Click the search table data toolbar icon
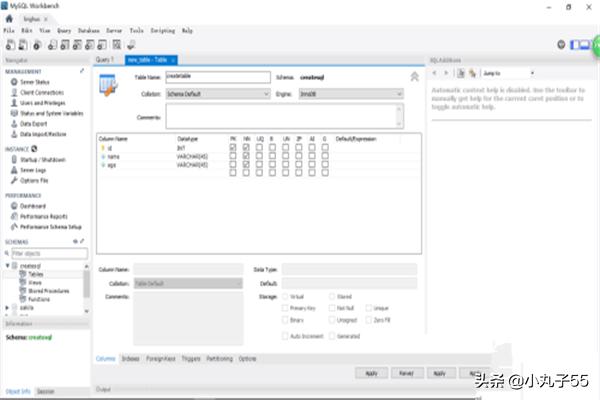This screenshot has height=400, width=600. (x=117, y=45)
